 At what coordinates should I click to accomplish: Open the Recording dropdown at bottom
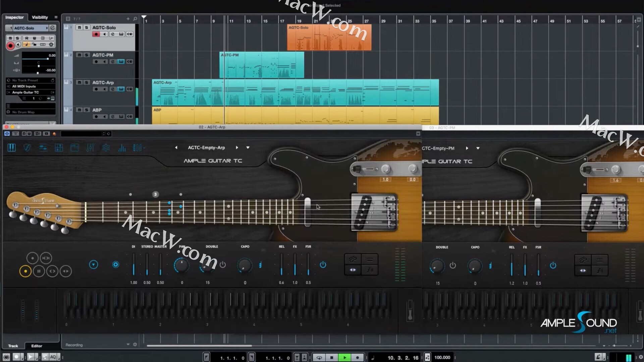tap(128, 345)
